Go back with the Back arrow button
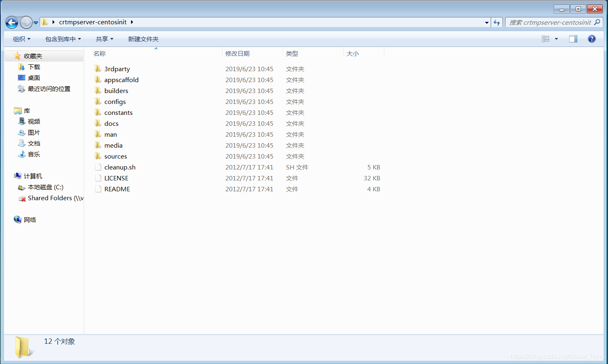Screen dimensions: 608x364 [12, 22]
